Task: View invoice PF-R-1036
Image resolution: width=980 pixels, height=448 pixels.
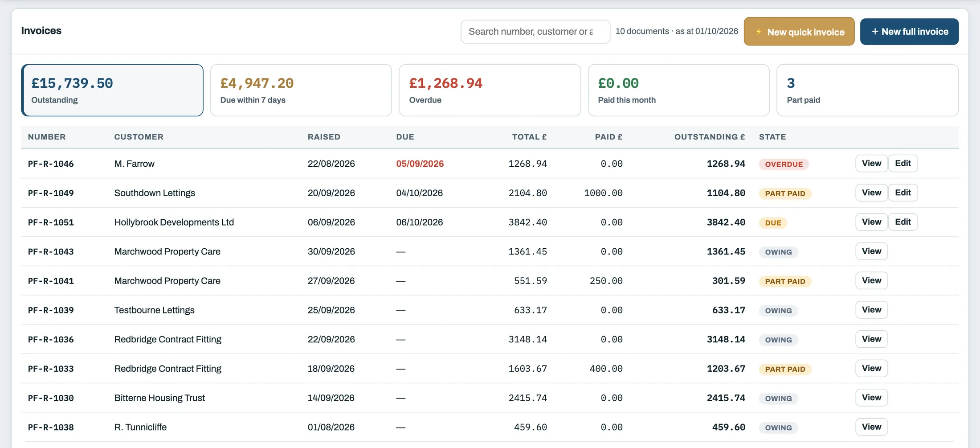Action: (x=871, y=339)
